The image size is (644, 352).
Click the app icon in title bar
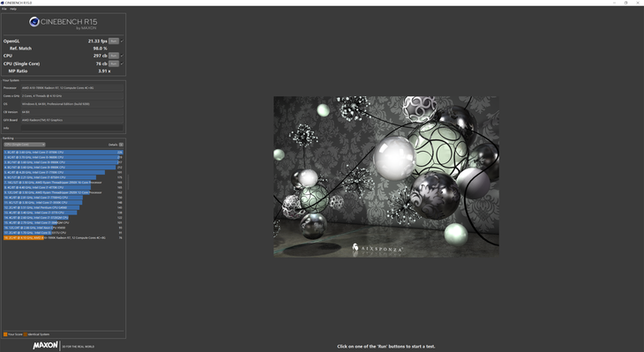click(x=3, y=3)
